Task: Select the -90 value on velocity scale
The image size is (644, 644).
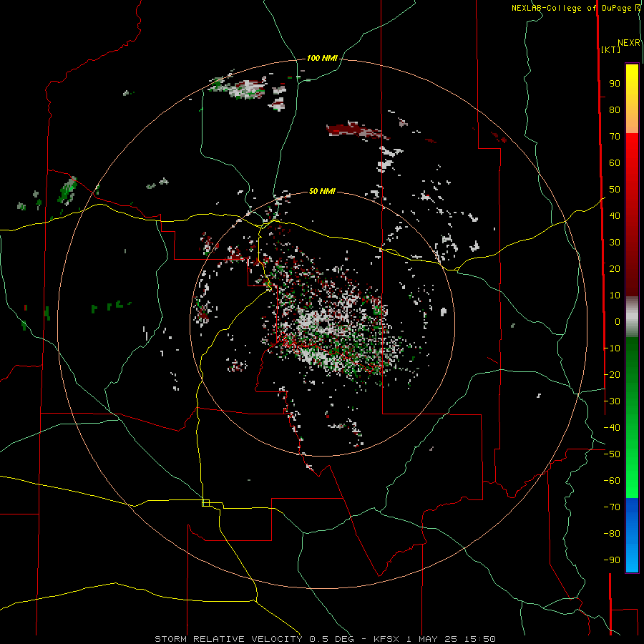Action: [x=612, y=560]
